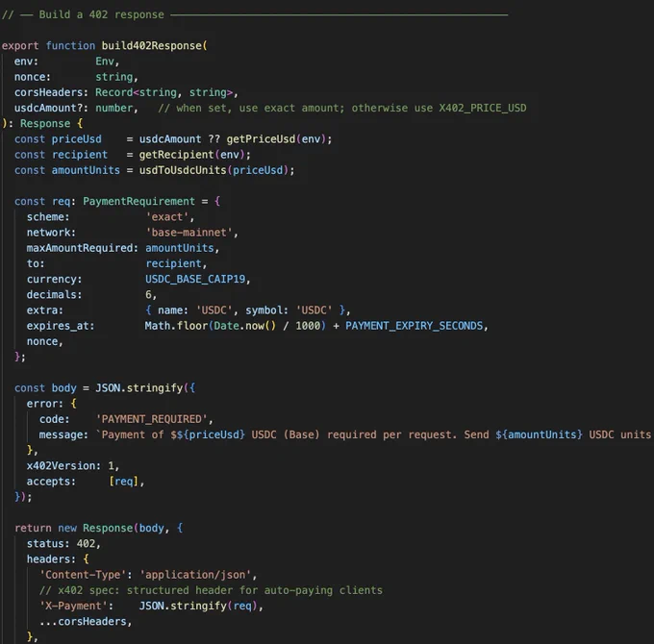The height and width of the screenshot is (644, 654).
Task: Click the 'X-Payment' header key
Action: point(73,607)
